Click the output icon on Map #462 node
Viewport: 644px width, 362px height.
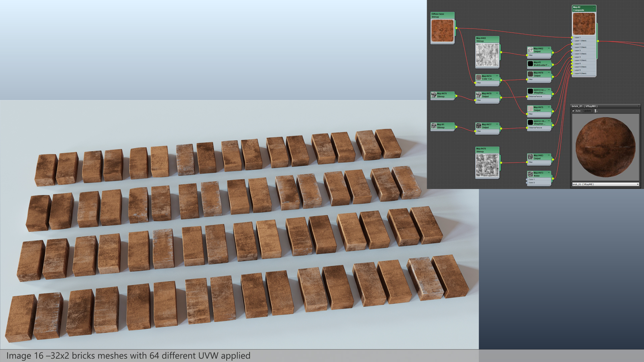click(x=530, y=50)
